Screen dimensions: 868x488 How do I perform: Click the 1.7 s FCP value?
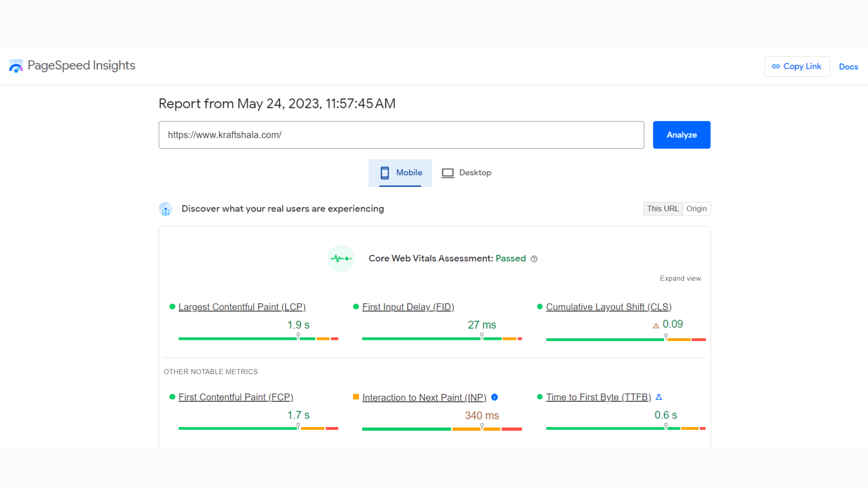(x=298, y=415)
